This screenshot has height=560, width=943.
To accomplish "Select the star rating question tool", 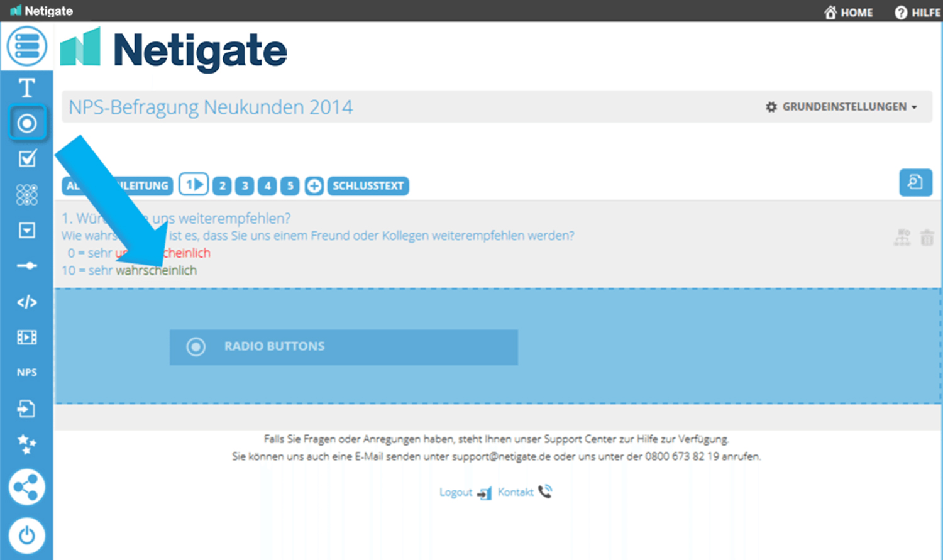I will coord(26,444).
